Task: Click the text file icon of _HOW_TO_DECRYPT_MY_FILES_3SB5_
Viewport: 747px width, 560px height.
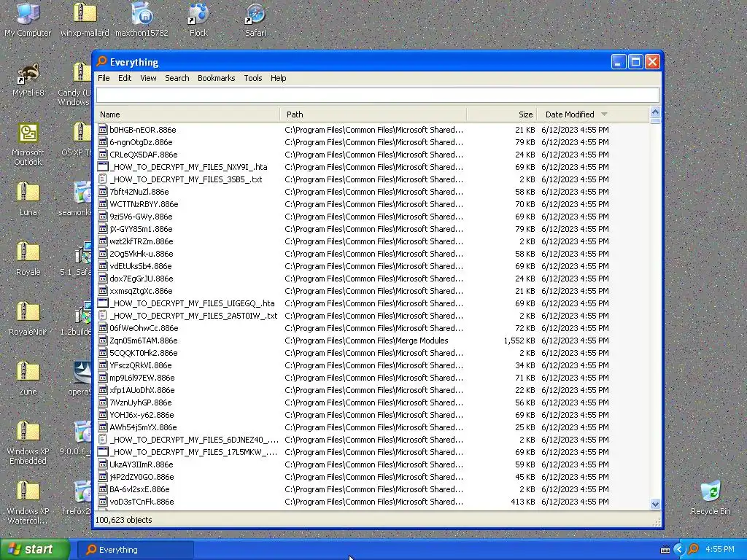Action: pyautogui.click(x=102, y=179)
